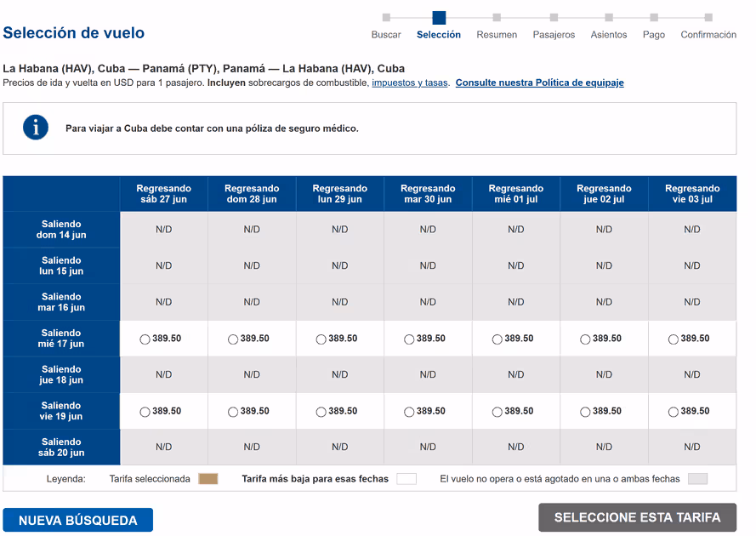Select fare leaving vie 19 jun returning vie 03 jul

click(x=673, y=412)
